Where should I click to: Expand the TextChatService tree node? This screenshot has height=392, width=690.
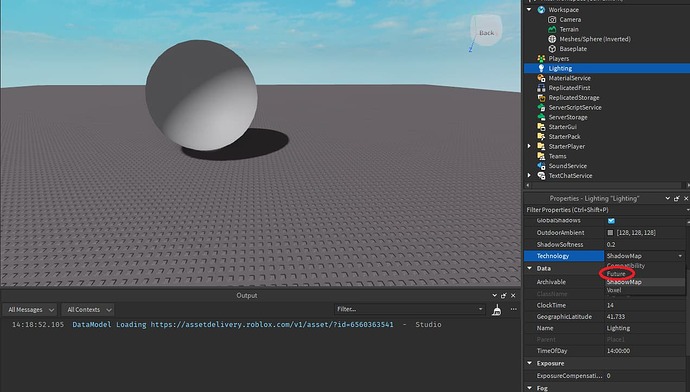pos(529,176)
